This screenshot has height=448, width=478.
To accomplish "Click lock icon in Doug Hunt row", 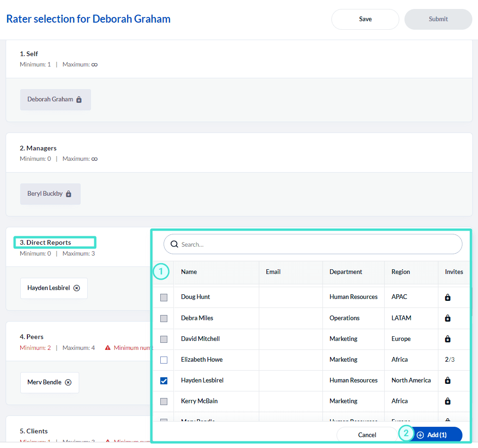I will click(448, 297).
